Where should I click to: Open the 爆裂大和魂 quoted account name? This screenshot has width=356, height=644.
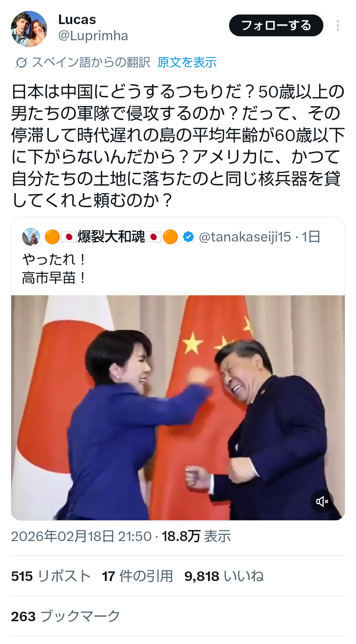pos(111,237)
